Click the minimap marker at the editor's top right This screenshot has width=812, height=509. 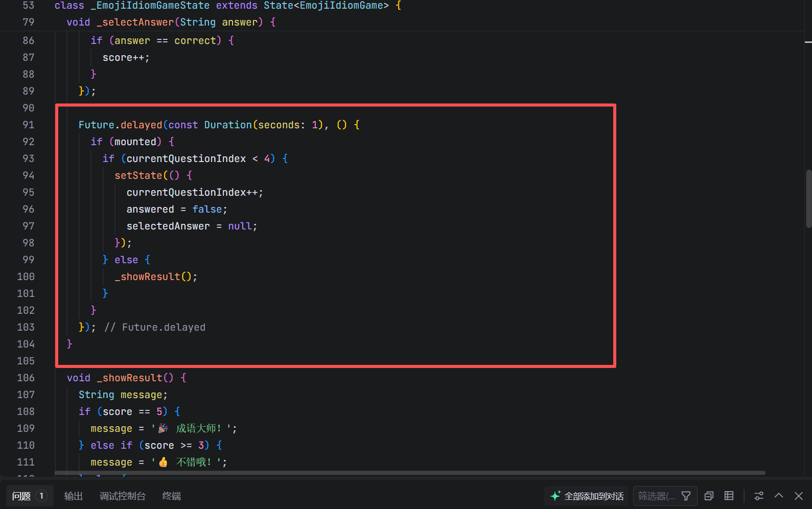(x=808, y=42)
